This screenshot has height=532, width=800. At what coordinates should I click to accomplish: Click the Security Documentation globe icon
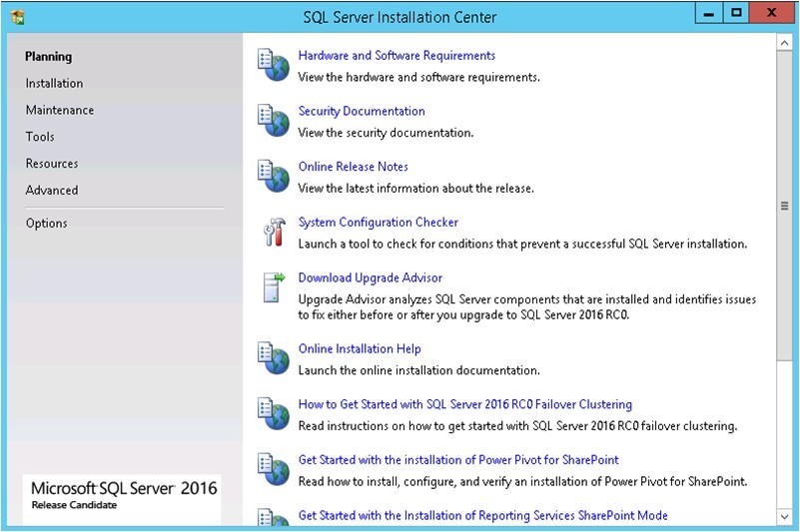[274, 121]
